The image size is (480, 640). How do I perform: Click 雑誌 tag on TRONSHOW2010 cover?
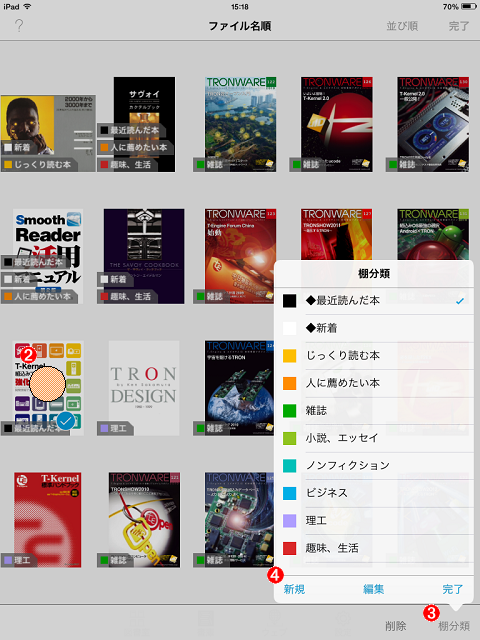(115, 560)
